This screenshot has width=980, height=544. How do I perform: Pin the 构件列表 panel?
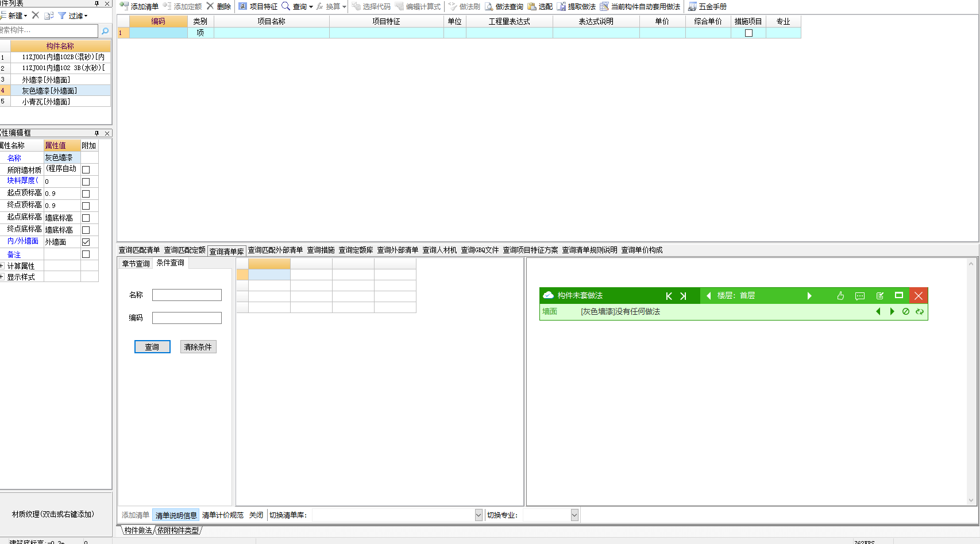tap(97, 3)
